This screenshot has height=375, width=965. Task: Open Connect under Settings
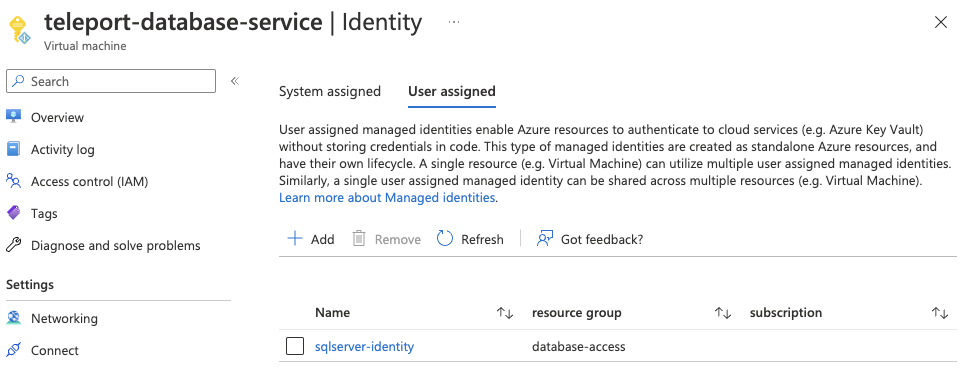click(55, 350)
